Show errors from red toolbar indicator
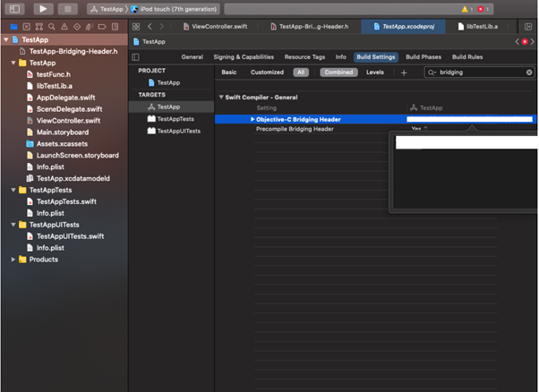The width and height of the screenshot is (539, 392). pyautogui.click(x=483, y=9)
